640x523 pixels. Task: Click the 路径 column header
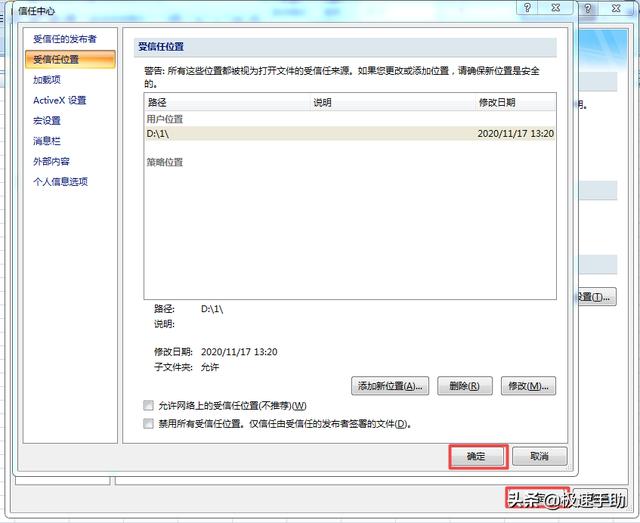(x=228, y=102)
